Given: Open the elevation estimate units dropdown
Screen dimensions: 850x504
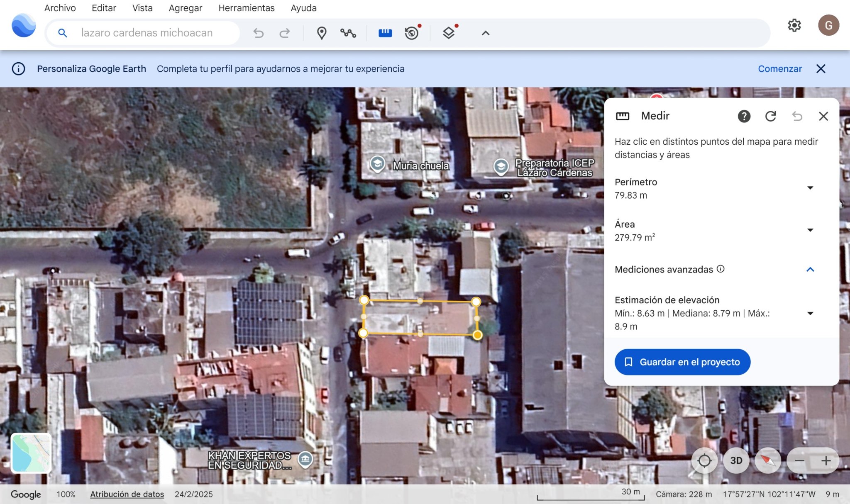Looking at the screenshot, I should coord(810,314).
